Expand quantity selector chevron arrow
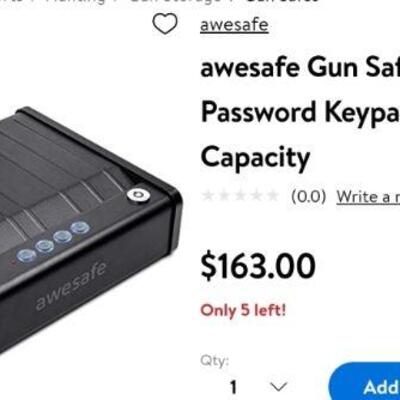 click(278, 387)
